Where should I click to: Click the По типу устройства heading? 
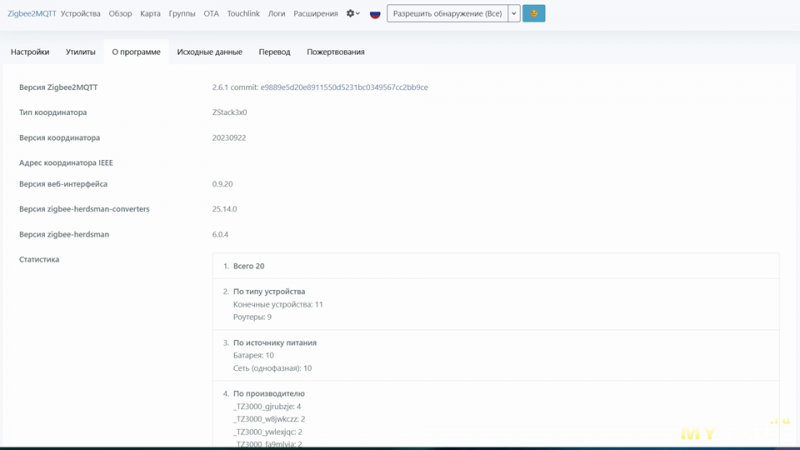pos(269,291)
